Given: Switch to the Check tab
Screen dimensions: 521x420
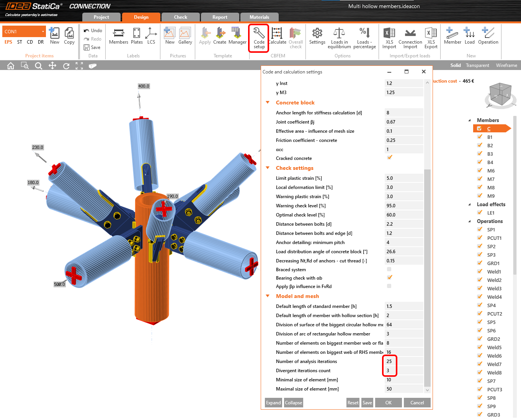Looking at the screenshot, I should coord(180,17).
